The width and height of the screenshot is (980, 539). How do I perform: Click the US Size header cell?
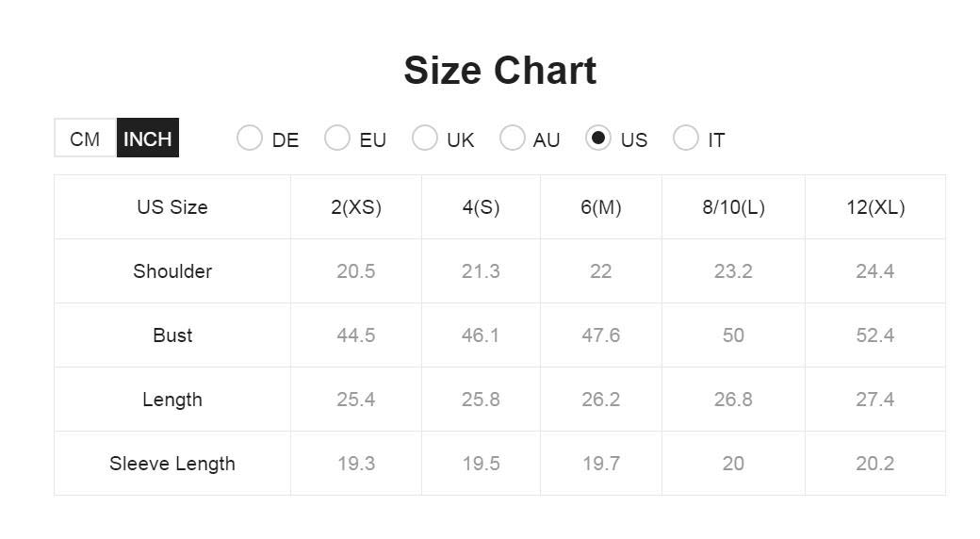[172, 207]
